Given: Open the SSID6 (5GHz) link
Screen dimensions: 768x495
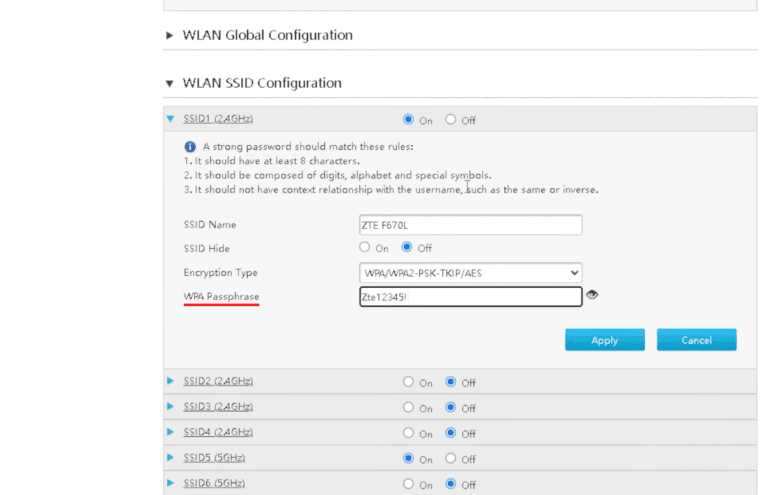Looking at the screenshot, I should click(x=214, y=483).
